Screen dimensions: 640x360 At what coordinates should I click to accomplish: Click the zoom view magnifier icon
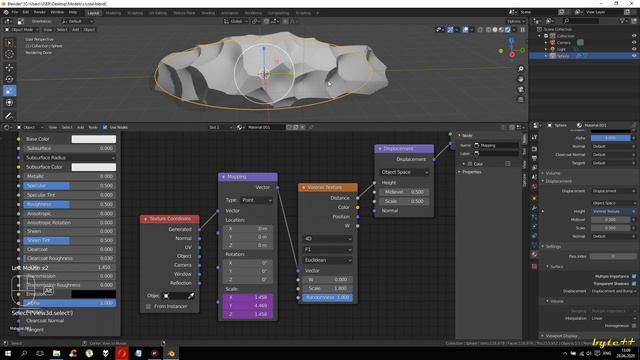(520, 69)
